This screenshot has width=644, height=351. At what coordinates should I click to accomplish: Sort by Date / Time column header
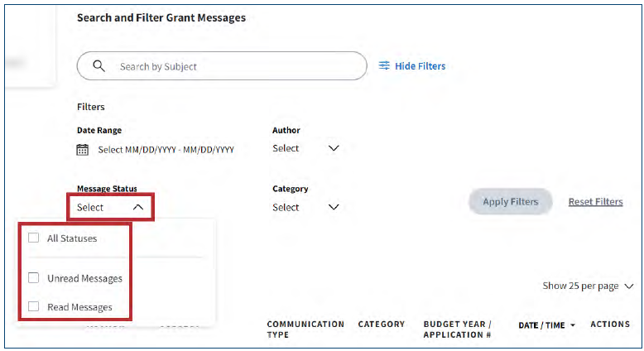(x=541, y=325)
